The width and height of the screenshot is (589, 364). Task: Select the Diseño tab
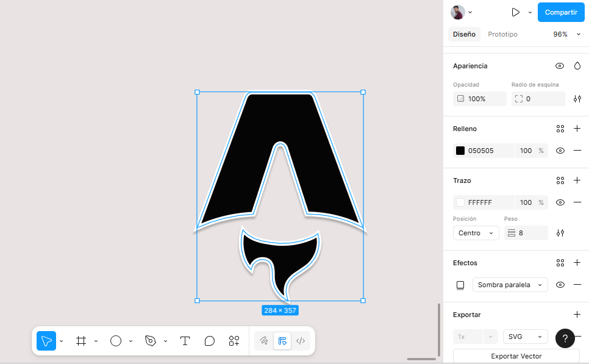[x=464, y=34]
